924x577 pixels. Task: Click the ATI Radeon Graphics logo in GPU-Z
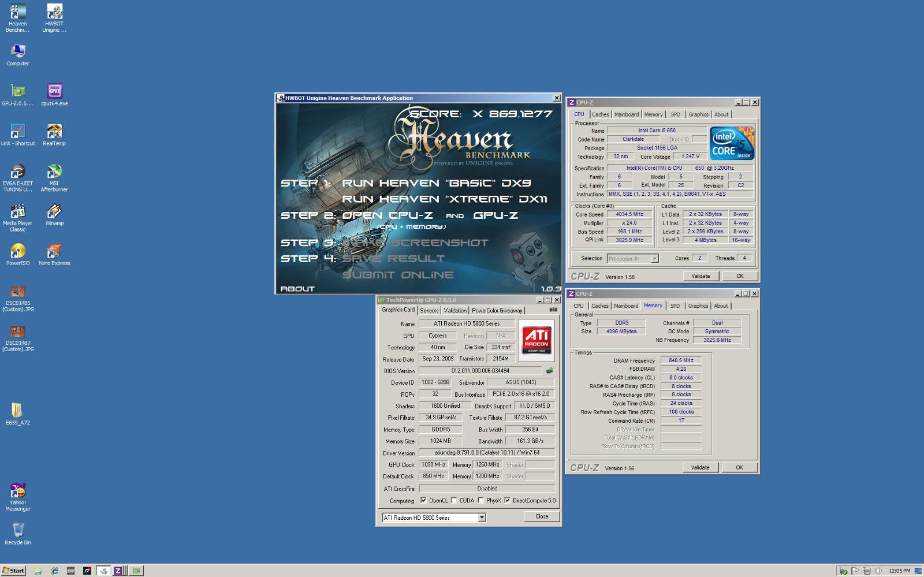point(536,340)
